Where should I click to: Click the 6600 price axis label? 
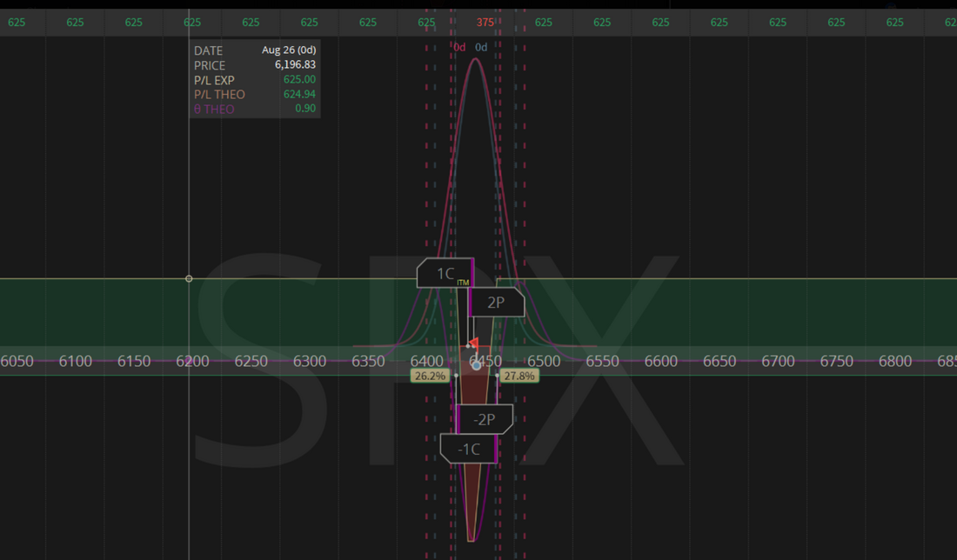(x=661, y=361)
